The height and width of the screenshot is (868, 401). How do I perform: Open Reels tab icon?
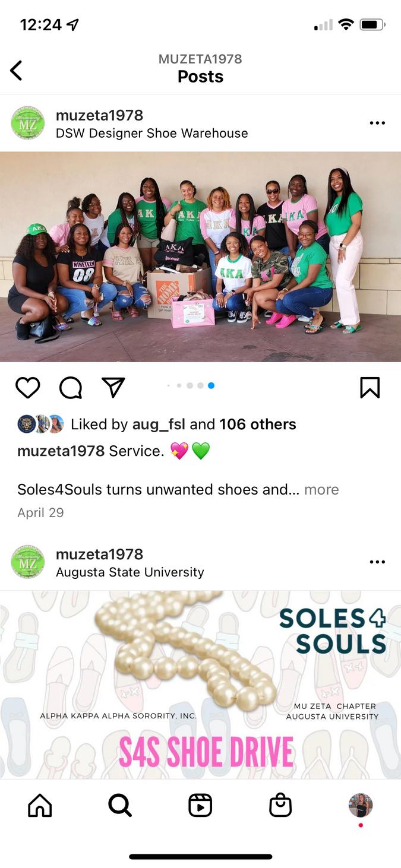[x=200, y=806]
